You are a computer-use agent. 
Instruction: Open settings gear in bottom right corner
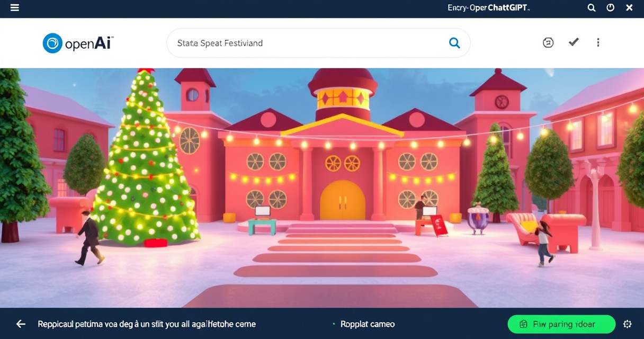[628, 324]
